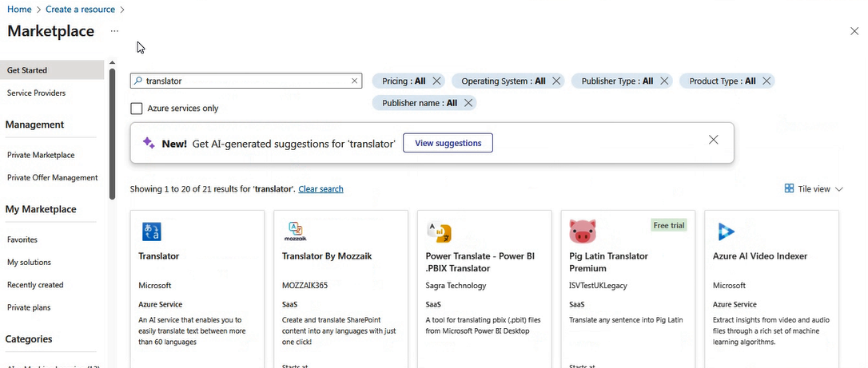
Task: Open the Azure AI Video Indexer icon
Action: pyautogui.click(x=725, y=232)
